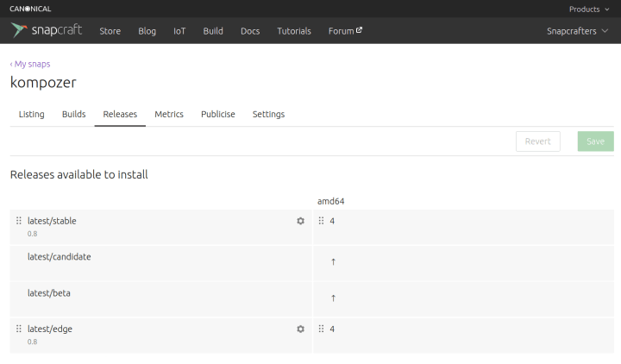
Task: Click the Revert button
Action: coord(538,141)
